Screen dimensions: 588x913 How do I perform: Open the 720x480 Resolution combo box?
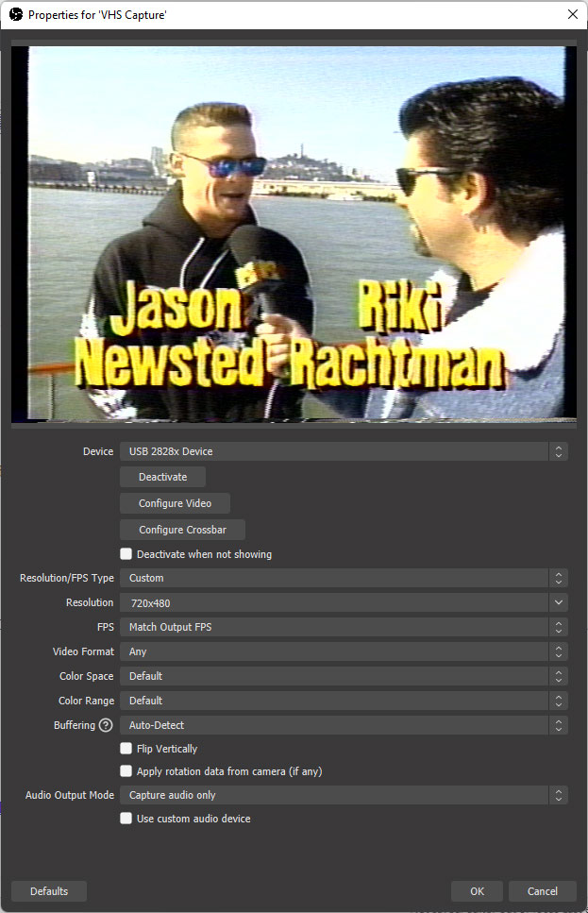[x=344, y=602]
